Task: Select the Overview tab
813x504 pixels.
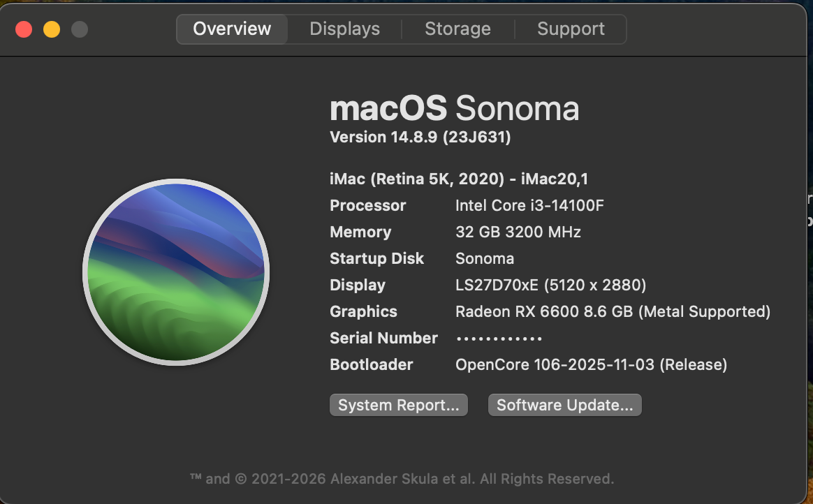Action: pos(232,29)
